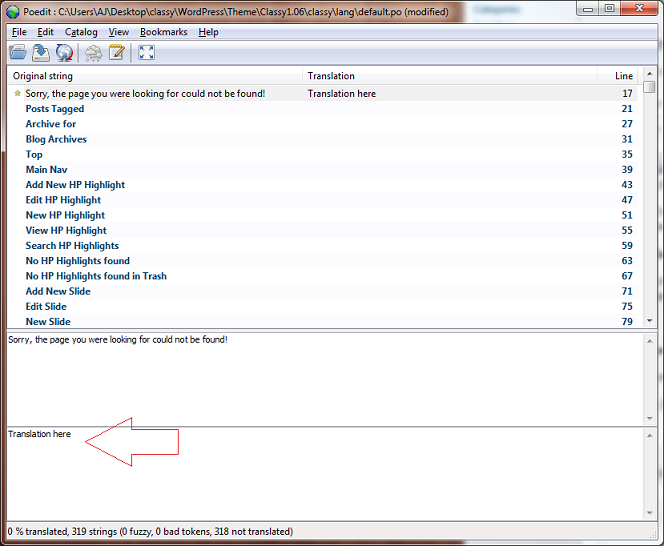Close the Poedit window
Viewport: 664px width, 546px height.
pos(639,9)
